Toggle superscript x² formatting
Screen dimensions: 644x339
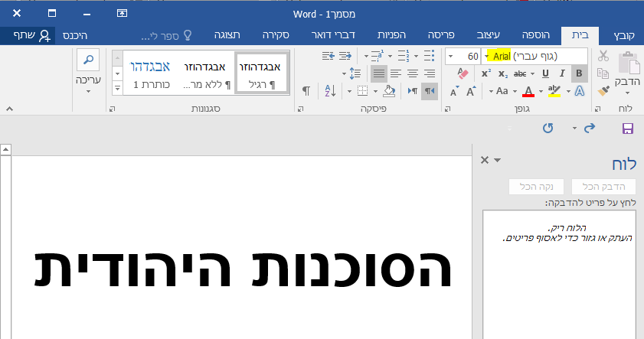[x=486, y=73]
